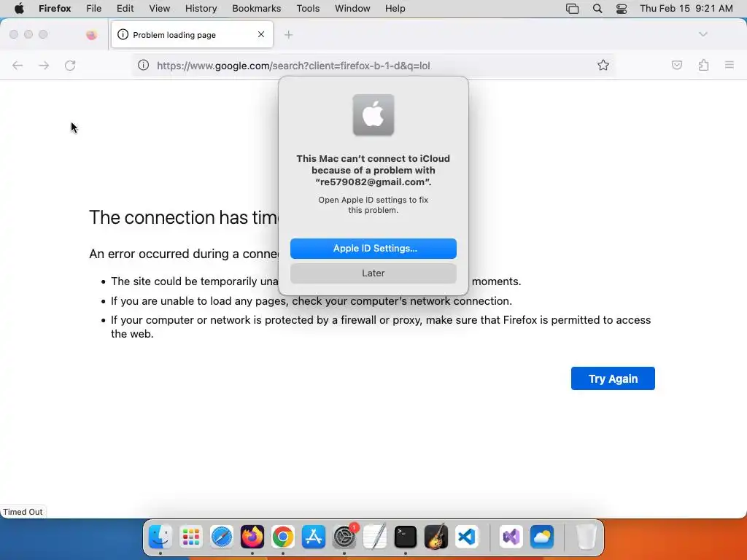Open the View menu
This screenshot has width=747, height=560.
(159, 9)
